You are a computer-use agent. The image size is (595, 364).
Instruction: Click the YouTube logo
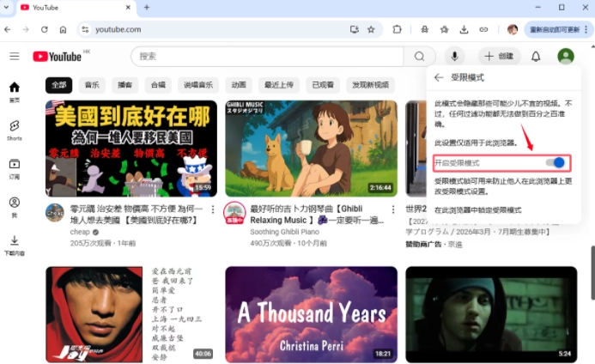pyautogui.click(x=58, y=57)
